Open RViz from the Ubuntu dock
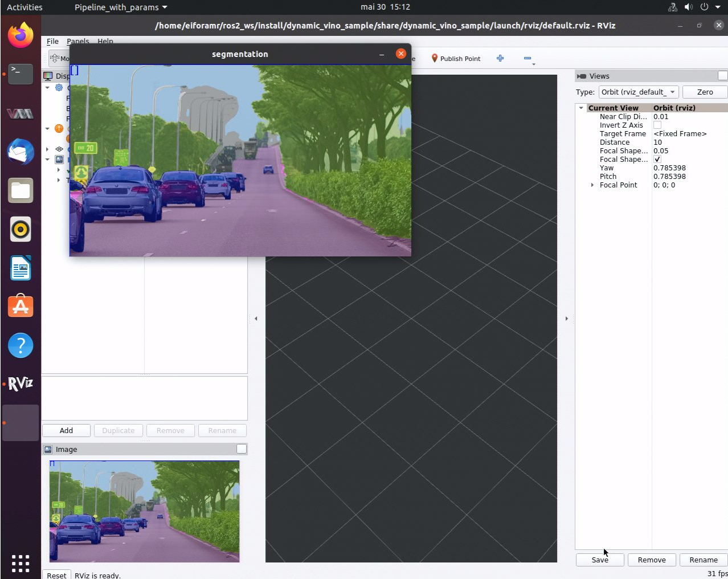The height and width of the screenshot is (579, 728). (21, 384)
